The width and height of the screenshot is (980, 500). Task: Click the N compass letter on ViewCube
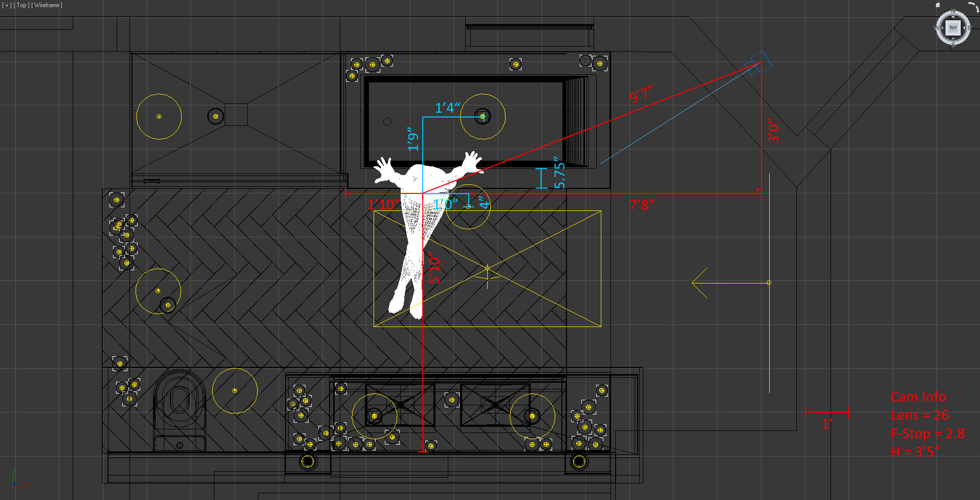pos(953,11)
